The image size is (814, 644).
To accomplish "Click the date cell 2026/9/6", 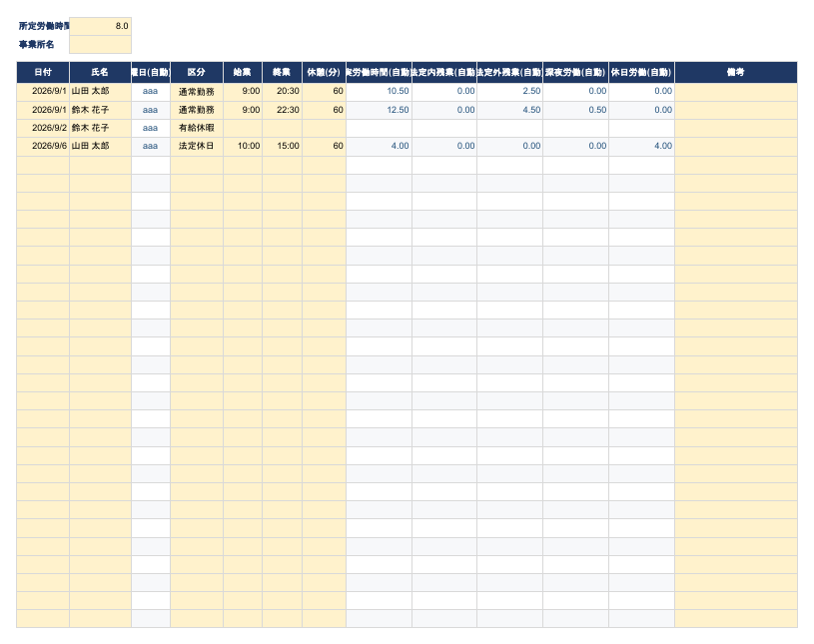I will point(43,147).
